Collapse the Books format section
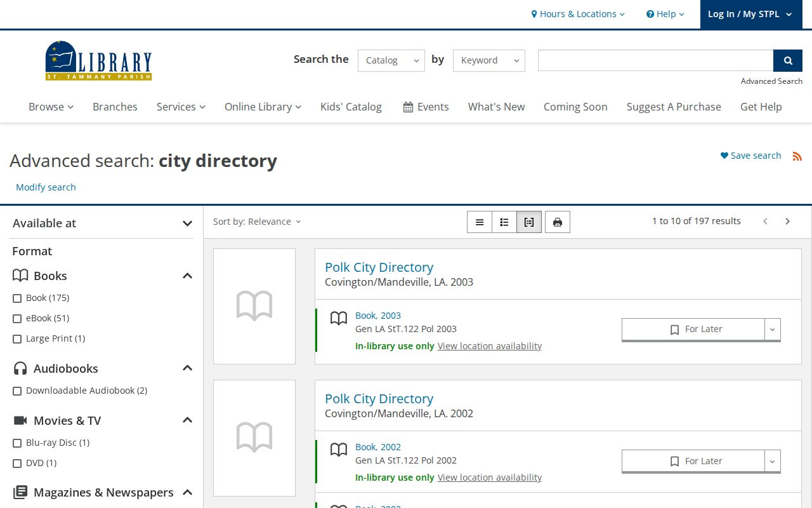Screen dimensions: 812x508 coord(187,276)
